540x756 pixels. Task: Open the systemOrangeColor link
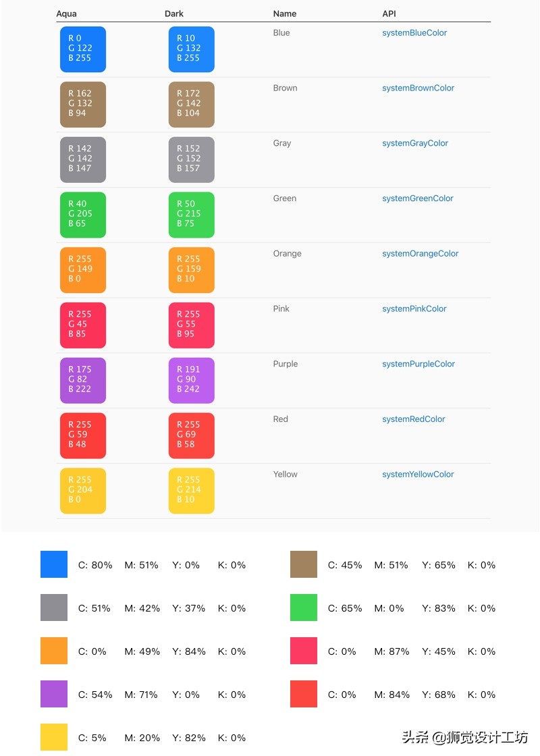[420, 254]
